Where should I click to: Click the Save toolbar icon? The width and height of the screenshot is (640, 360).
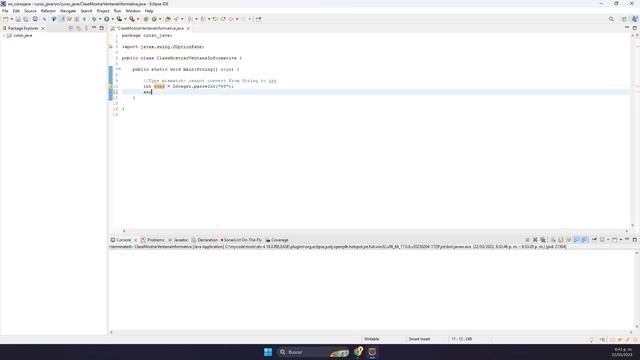tap(18, 19)
